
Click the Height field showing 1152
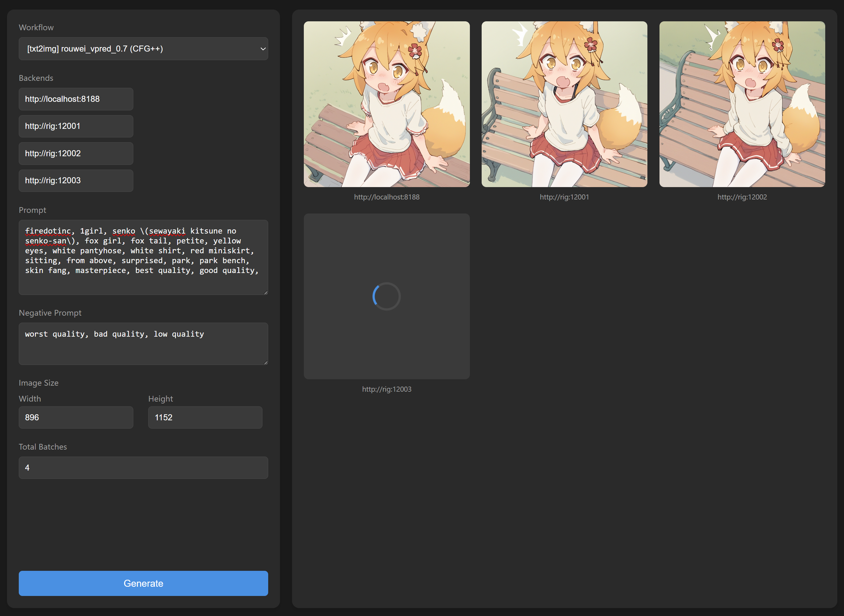point(205,418)
